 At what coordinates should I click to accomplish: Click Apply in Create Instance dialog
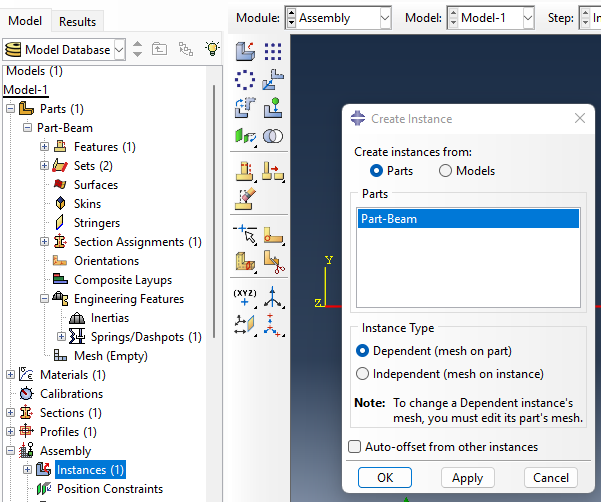pos(468,477)
